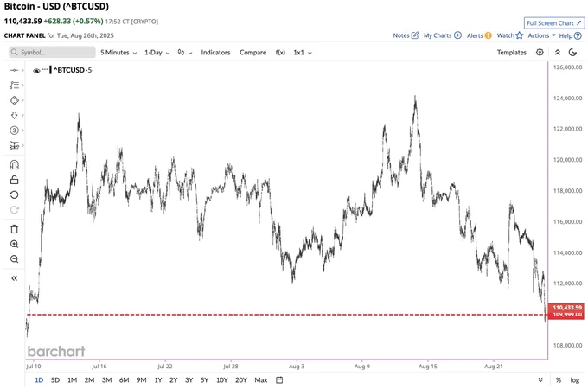Select the arrow marker tool
This screenshot has width=588, height=389.
[14, 116]
